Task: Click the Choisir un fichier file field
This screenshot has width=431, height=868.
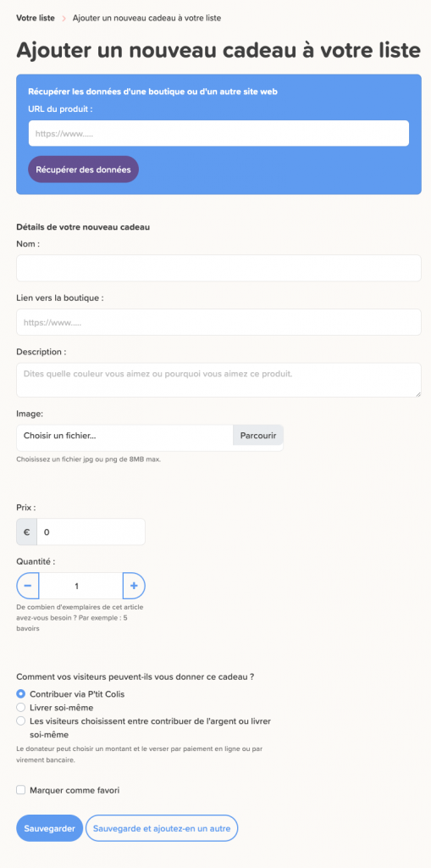Action: [125, 436]
